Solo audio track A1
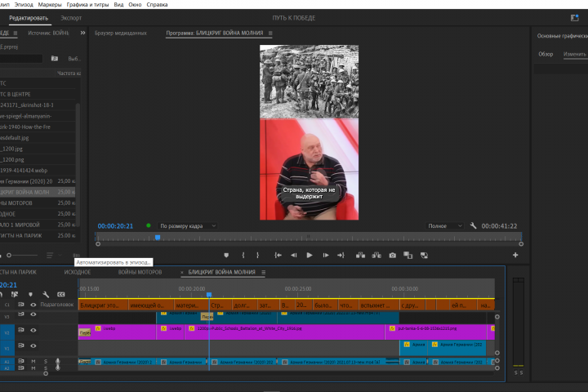This screenshot has width=588, height=392. 46,361
